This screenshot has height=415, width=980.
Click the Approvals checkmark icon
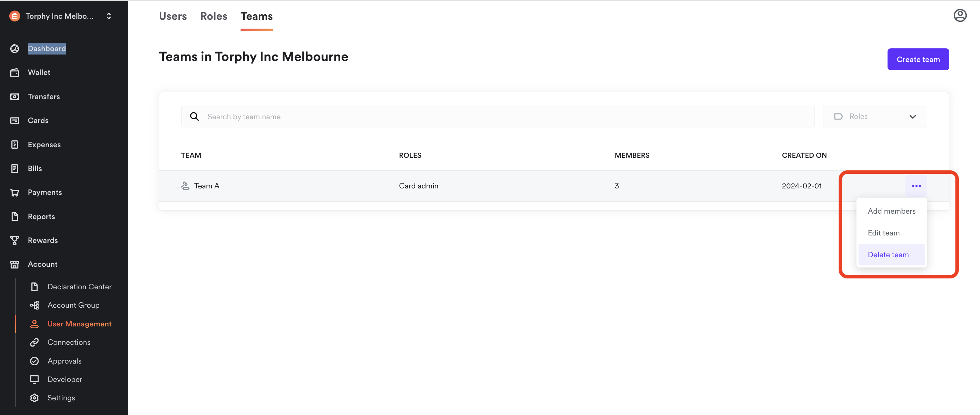(34, 360)
